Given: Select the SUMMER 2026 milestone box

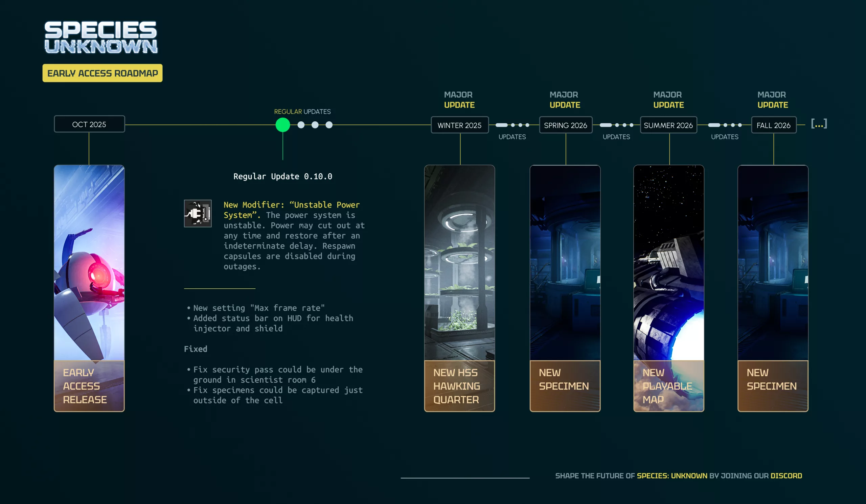Looking at the screenshot, I should pyautogui.click(x=668, y=125).
